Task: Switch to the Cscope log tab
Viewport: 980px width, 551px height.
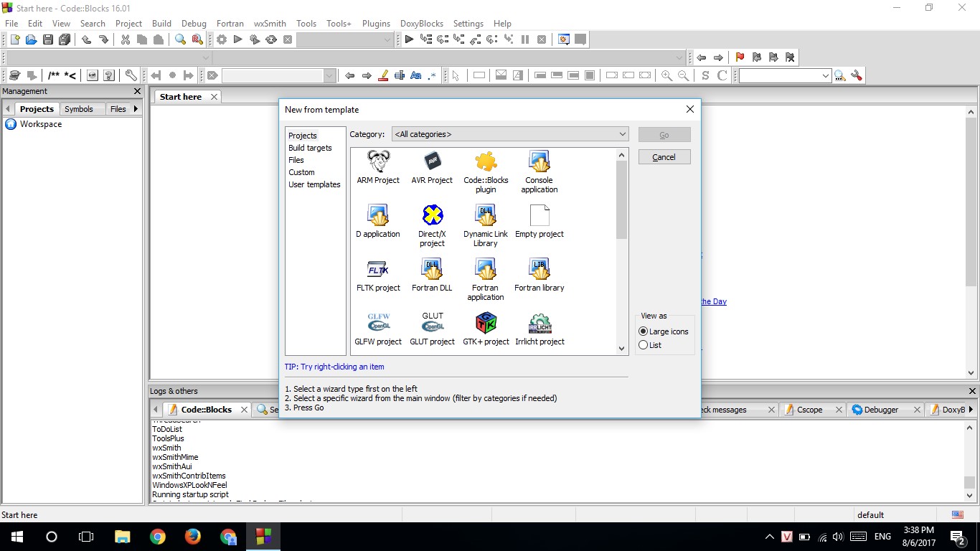Action: pos(810,410)
